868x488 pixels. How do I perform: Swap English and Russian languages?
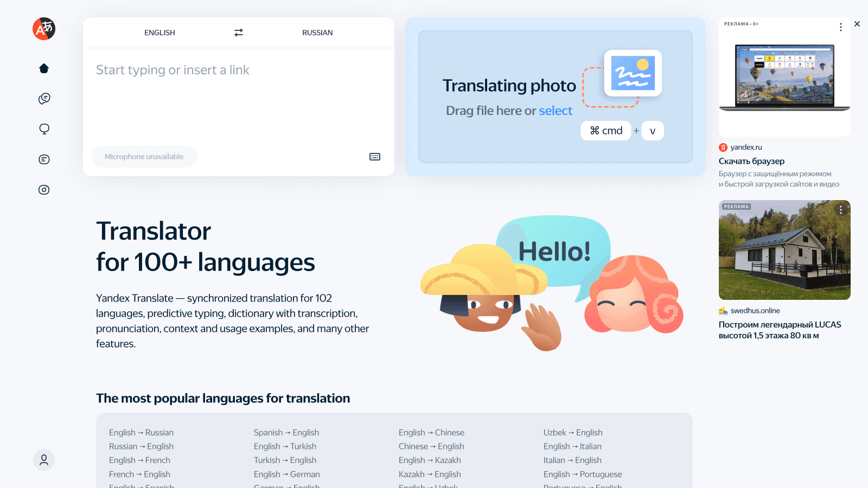point(239,33)
